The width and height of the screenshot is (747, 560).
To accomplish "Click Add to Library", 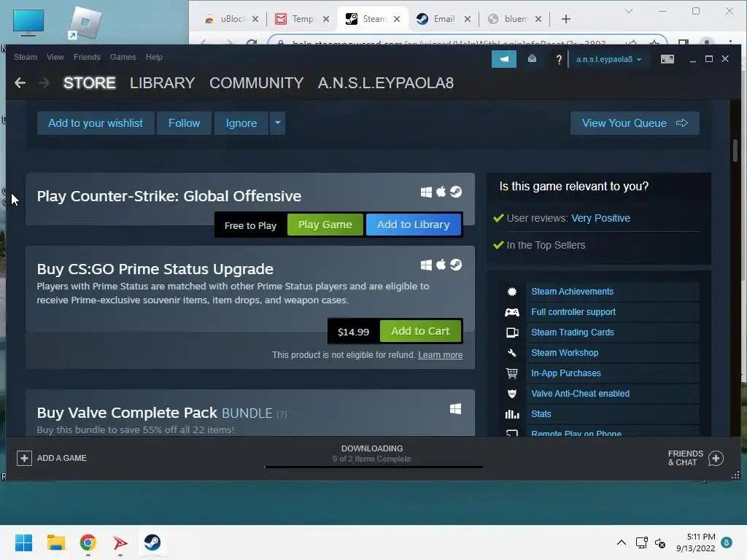I will [413, 225].
